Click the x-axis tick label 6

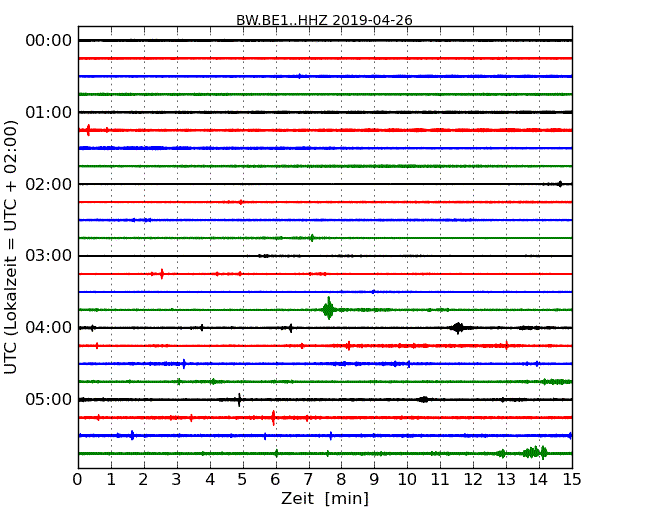click(276, 479)
